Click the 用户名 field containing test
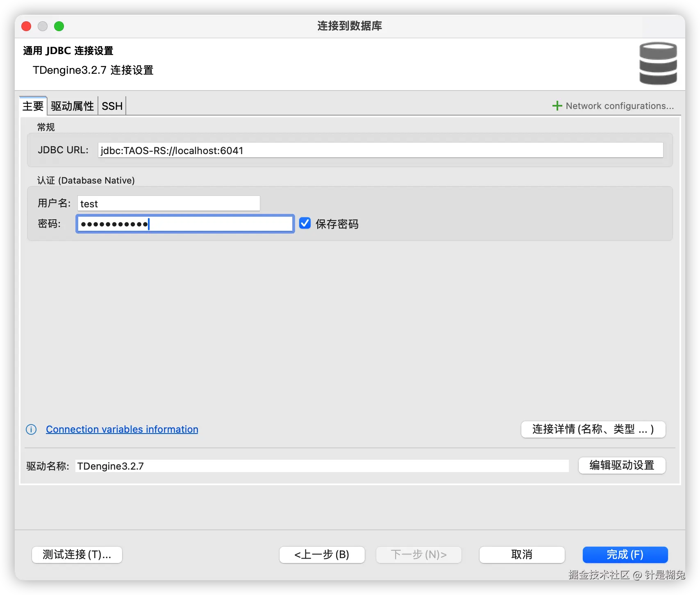The width and height of the screenshot is (700, 595). pos(168,203)
